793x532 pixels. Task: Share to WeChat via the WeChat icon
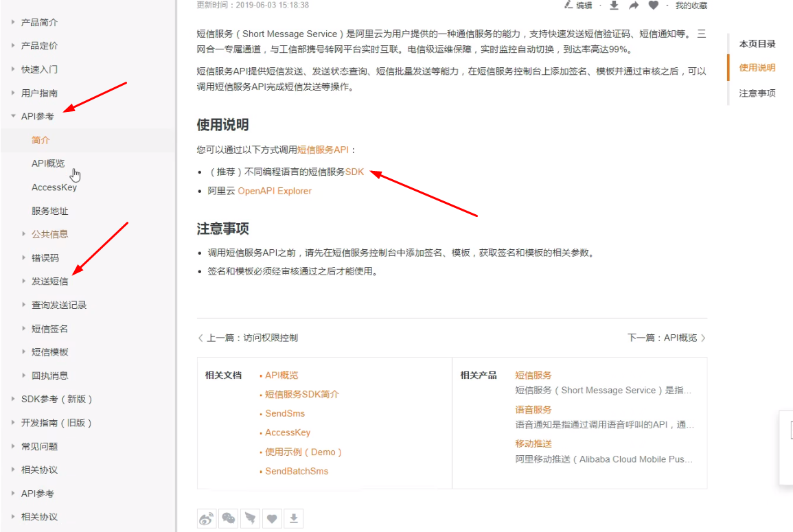[x=228, y=518]
